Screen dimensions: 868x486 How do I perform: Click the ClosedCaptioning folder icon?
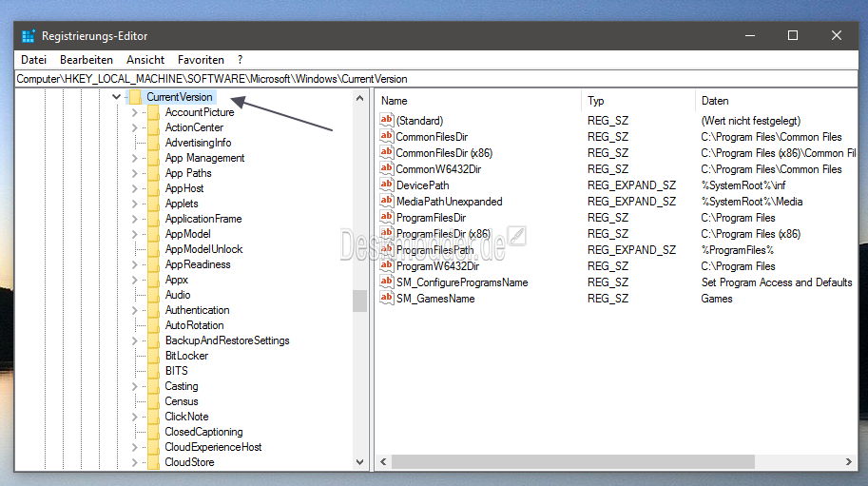[x=154, y=432]
